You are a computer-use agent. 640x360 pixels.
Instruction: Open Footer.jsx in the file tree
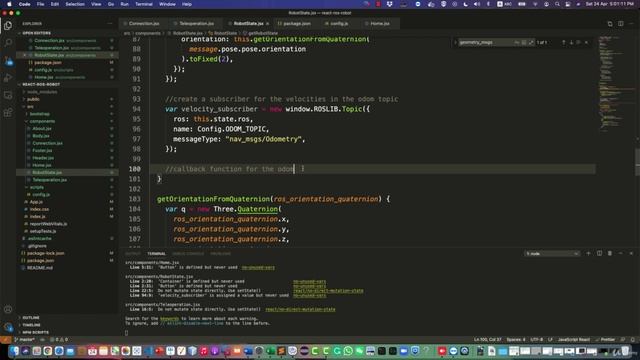coord(42,151)
